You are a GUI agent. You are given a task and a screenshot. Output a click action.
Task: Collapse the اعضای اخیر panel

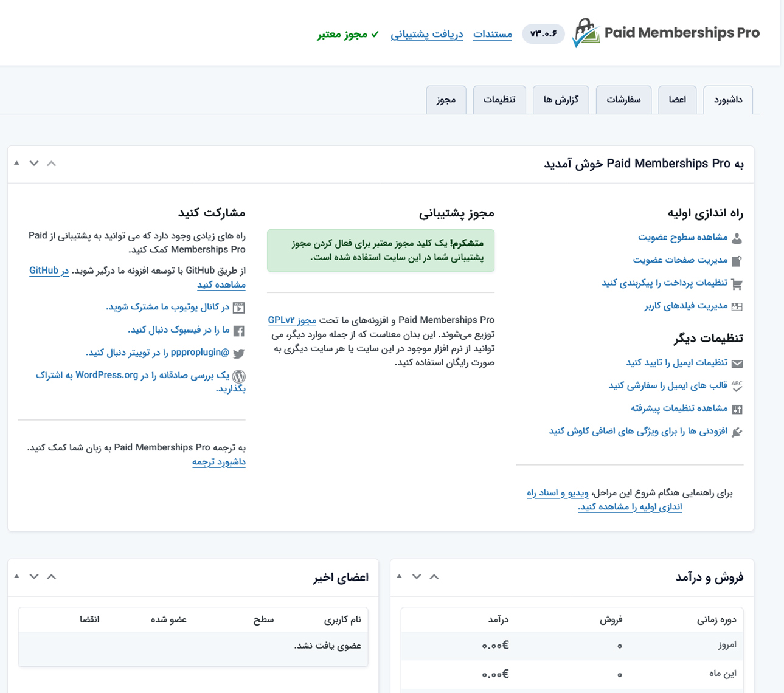(16, 576)
